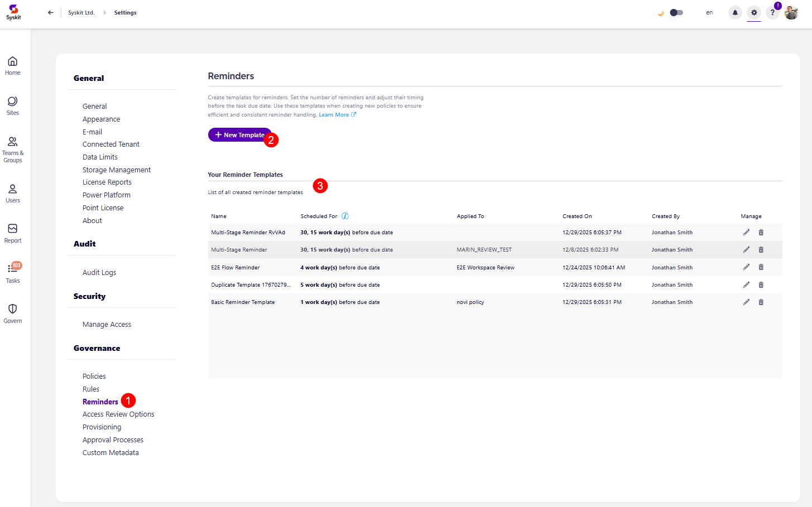Click the Scheduled For info icon

pyautogui.click(x=345, y=216)
